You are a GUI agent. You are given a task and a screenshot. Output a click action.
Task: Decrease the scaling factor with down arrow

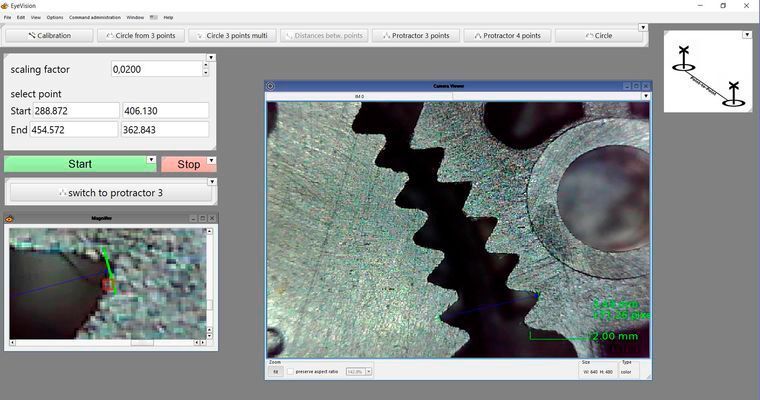206,73
